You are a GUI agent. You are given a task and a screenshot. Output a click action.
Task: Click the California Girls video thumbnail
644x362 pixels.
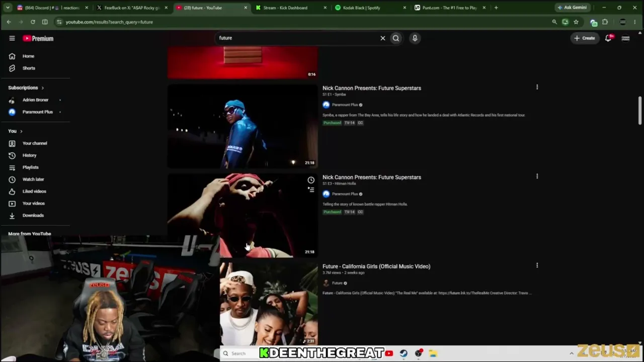269,304
